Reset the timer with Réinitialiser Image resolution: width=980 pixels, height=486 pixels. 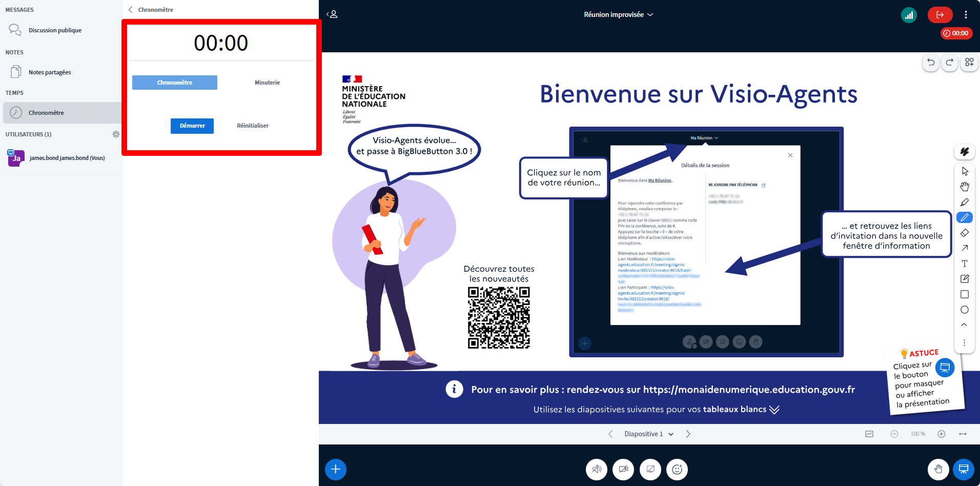coord(253,126)
